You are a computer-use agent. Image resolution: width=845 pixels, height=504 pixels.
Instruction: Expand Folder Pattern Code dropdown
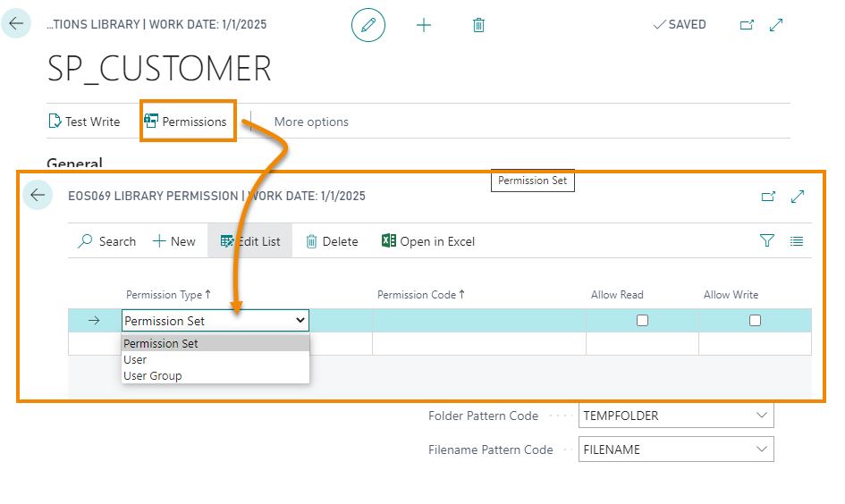point(761,416)
